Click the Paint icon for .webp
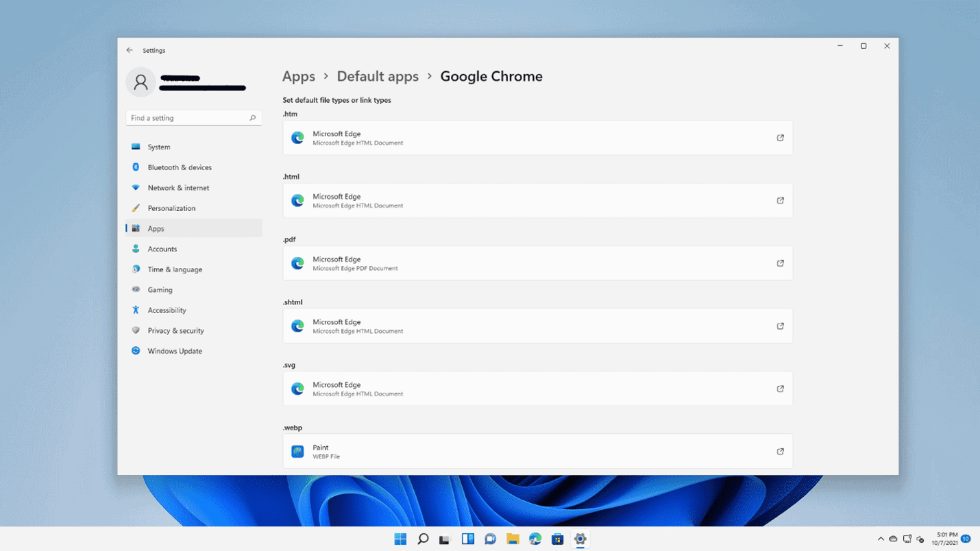 297,452
